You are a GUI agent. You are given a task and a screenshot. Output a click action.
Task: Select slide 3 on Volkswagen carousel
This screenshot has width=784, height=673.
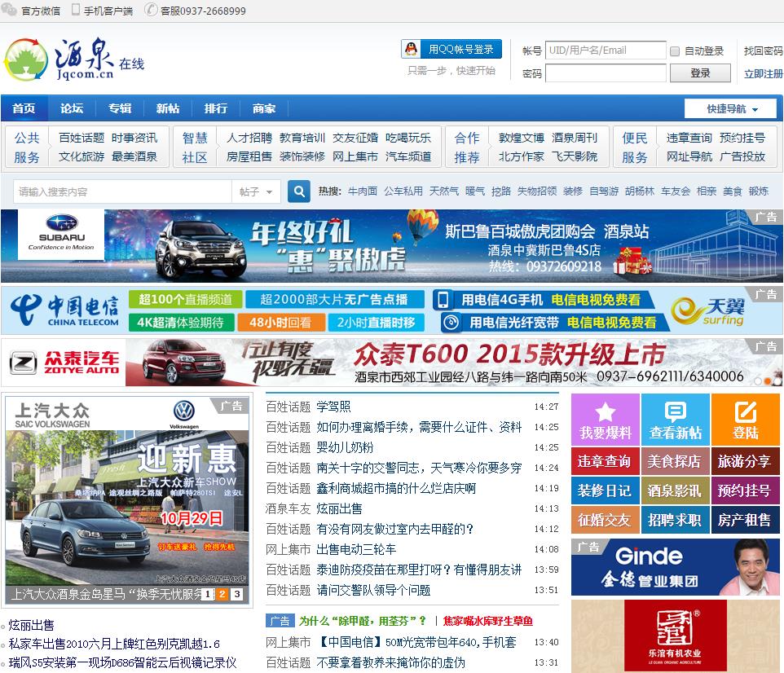[237, 594]
